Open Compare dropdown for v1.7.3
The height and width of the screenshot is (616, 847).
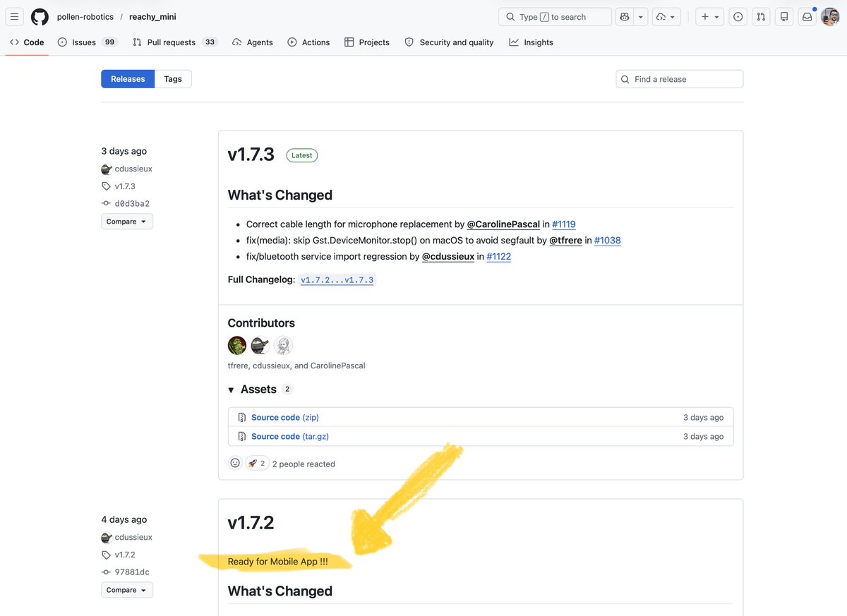tap(127, 222)
